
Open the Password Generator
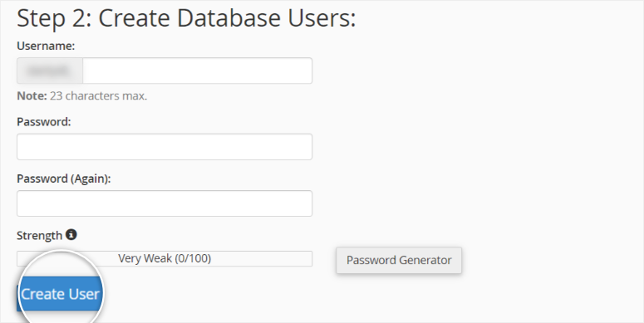[399, 260]
